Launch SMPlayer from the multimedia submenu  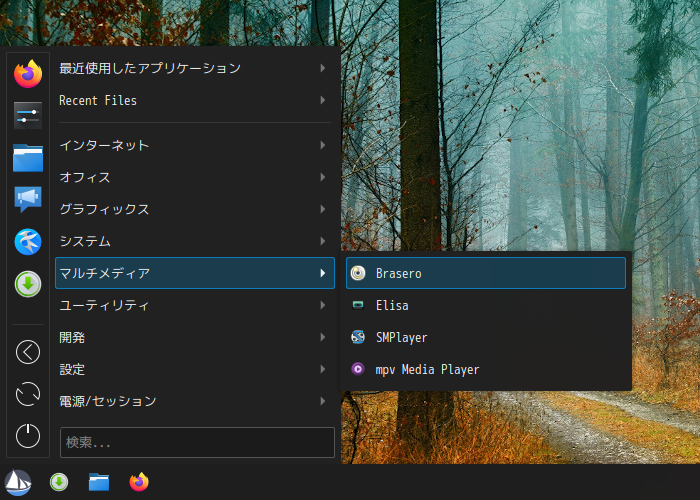pyautogui.click(x=486, y=337)
